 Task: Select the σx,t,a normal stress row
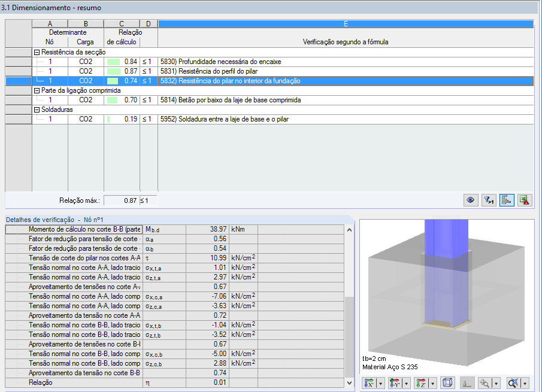tap(174, 268)
